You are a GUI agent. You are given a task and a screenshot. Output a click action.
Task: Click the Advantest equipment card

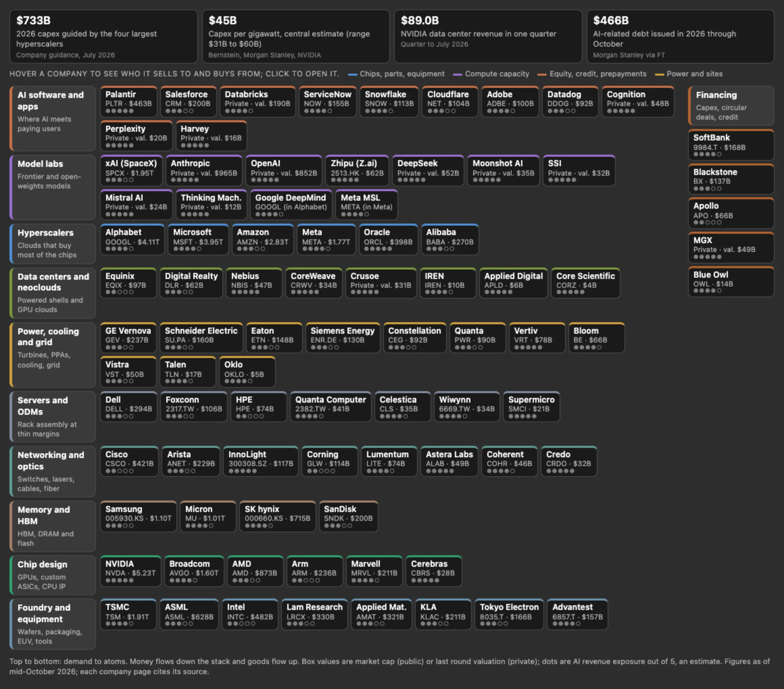tap(577, 614)
